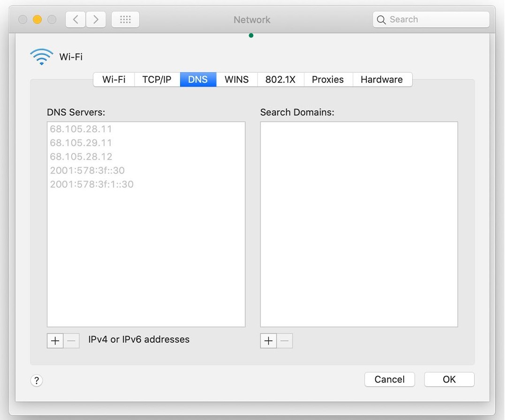Click the help question mark button
The image size is (506, 420).
click(x=37, y=381)
